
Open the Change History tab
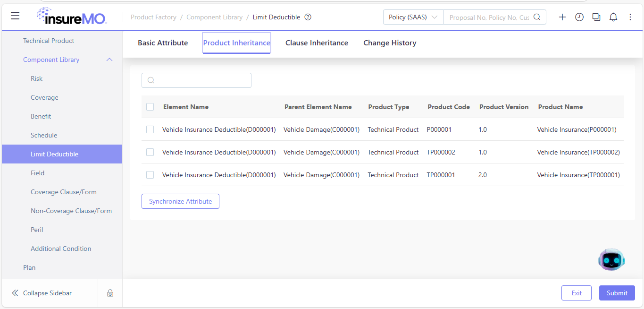pos(390,43)
